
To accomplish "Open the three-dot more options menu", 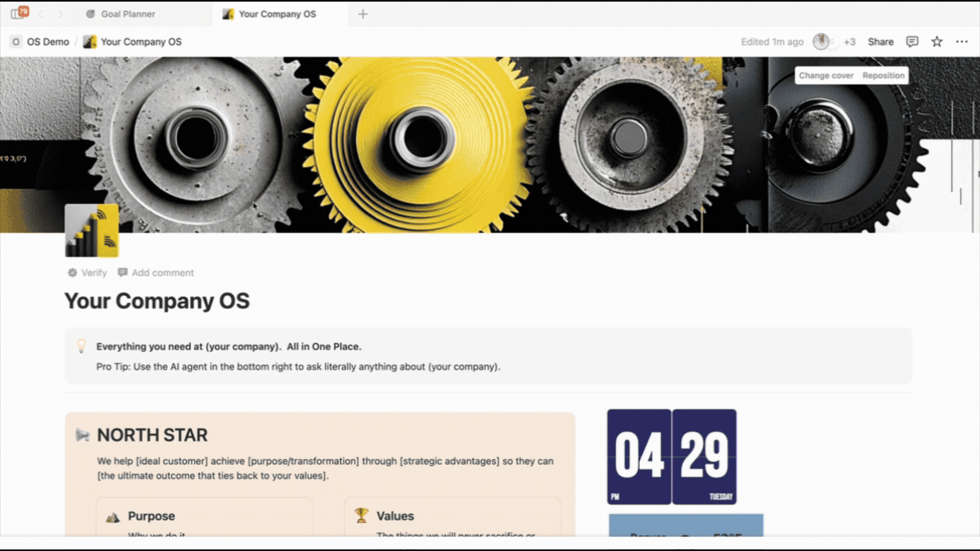I will tap(962, 42).
